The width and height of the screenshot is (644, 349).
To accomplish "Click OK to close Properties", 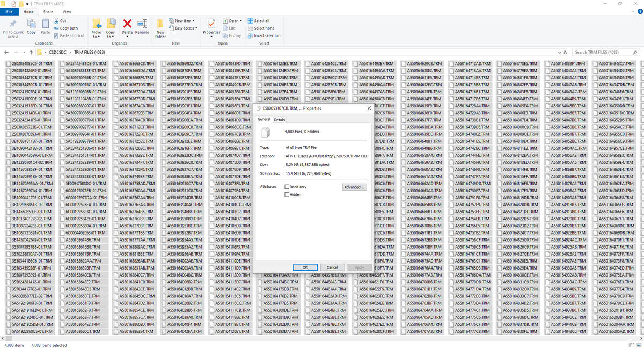I will coord(305,267).
